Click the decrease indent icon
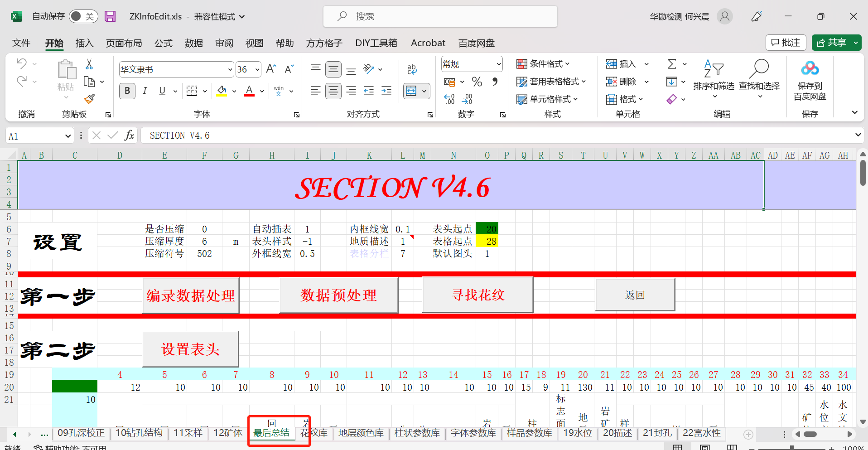Viewport: 868px width, 450px height. tap(369, 91)
